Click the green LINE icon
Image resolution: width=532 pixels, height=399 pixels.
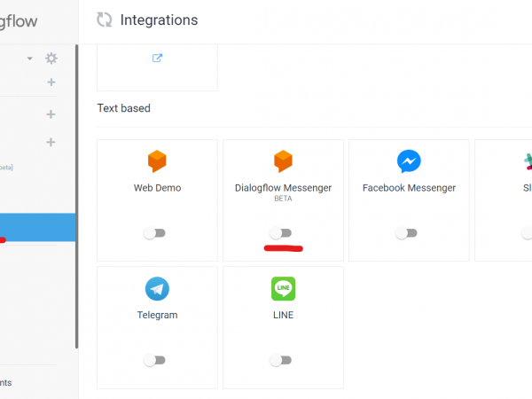(283, 289)
